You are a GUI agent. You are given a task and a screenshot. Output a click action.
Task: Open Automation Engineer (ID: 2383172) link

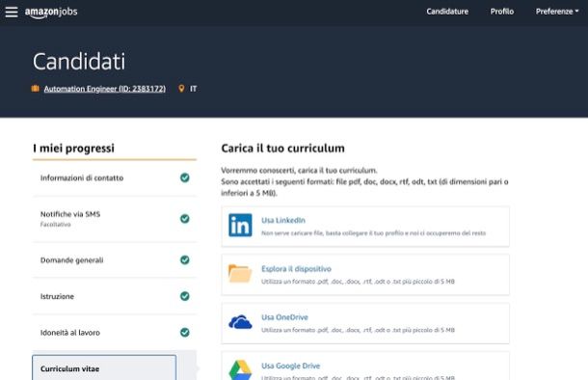click(x=105, y=89)
